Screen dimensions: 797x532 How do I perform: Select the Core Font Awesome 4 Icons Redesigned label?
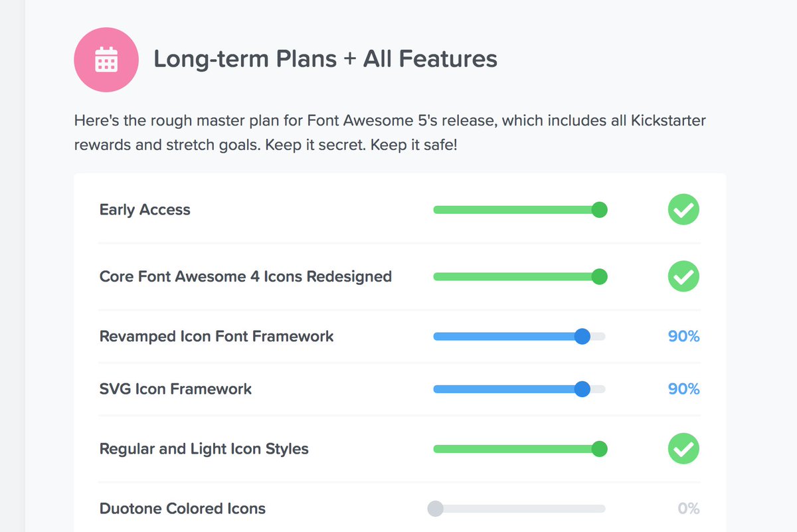245,276
